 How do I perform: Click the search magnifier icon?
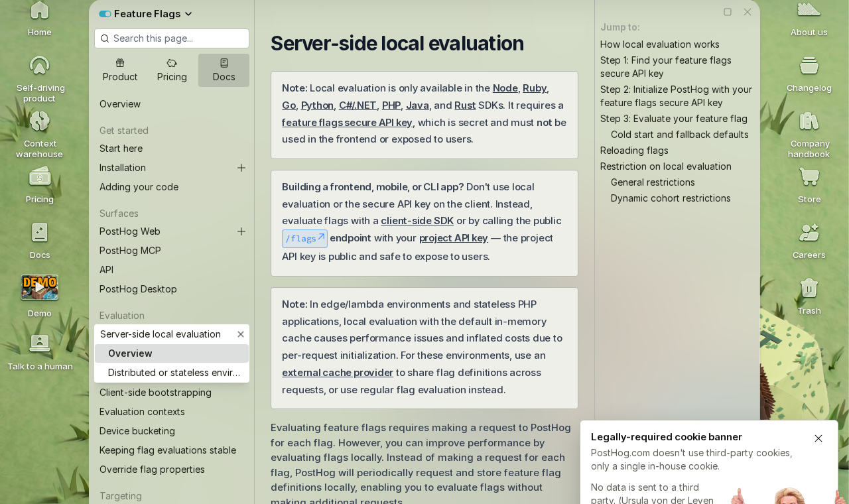coord(105,38)
